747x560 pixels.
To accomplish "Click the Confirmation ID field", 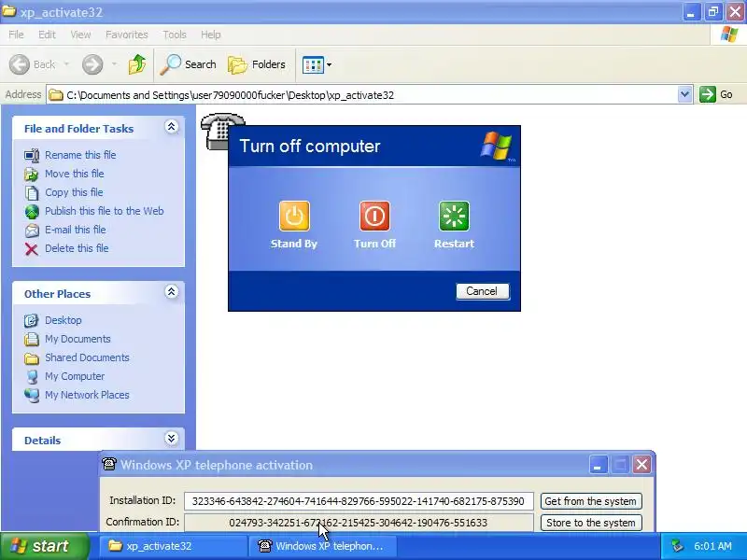I will click(x=359, y=523).
